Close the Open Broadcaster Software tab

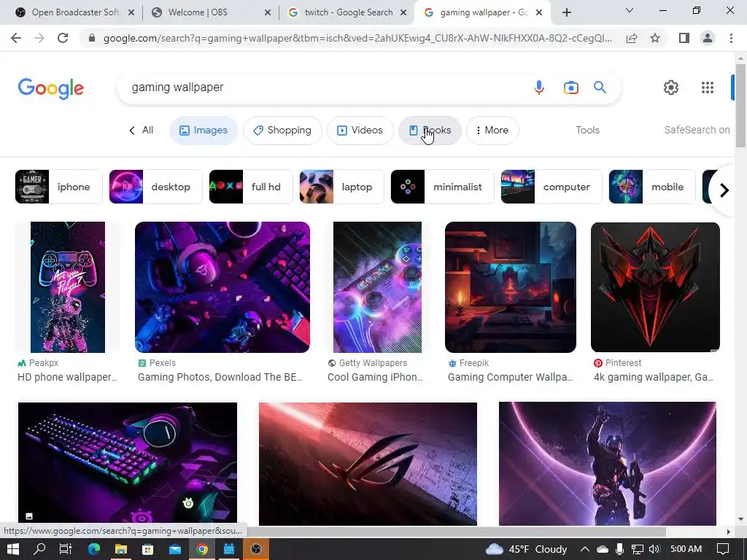pos(131,12)
